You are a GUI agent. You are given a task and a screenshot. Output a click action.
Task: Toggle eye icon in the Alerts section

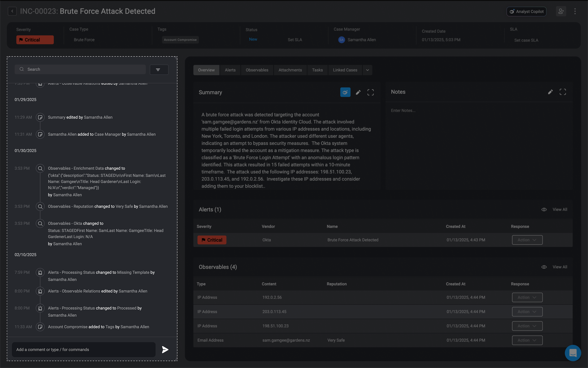(x=544, y=210)
